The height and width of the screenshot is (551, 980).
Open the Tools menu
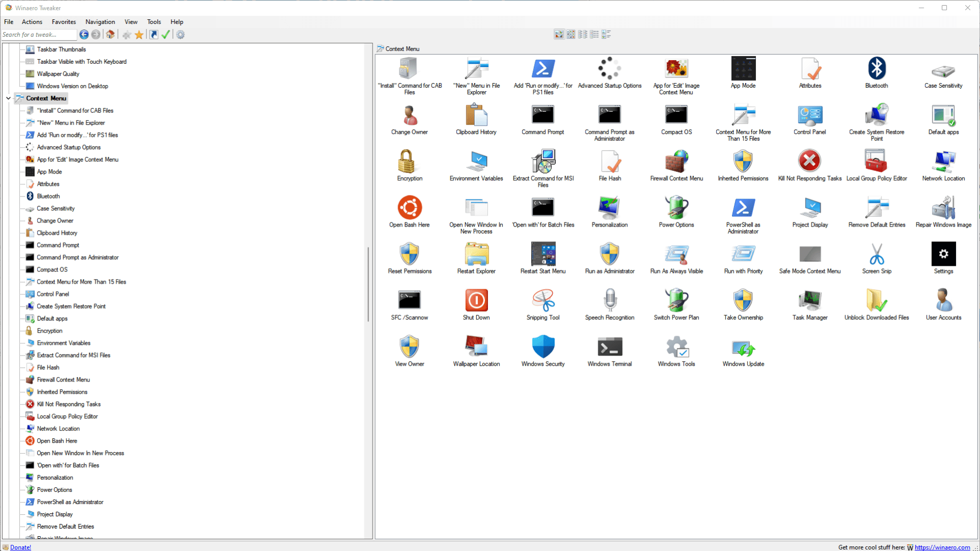pos(154,22)
